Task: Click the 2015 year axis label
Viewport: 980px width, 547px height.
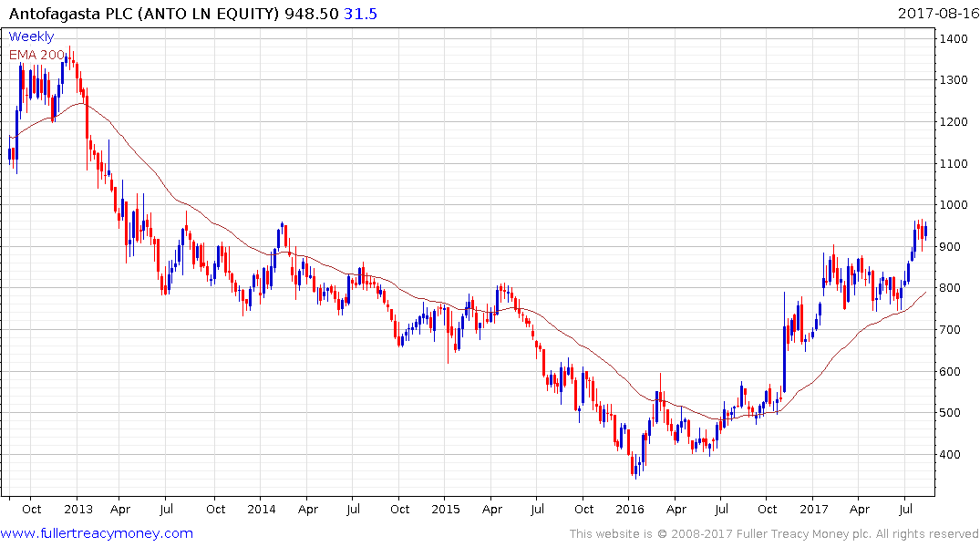Action: pos(446,509)
